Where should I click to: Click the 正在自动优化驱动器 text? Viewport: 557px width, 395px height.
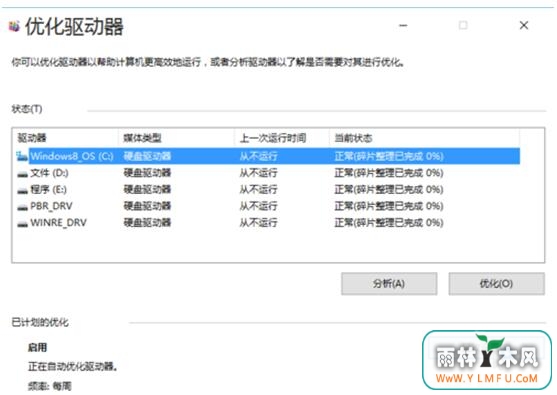(72, 366)
